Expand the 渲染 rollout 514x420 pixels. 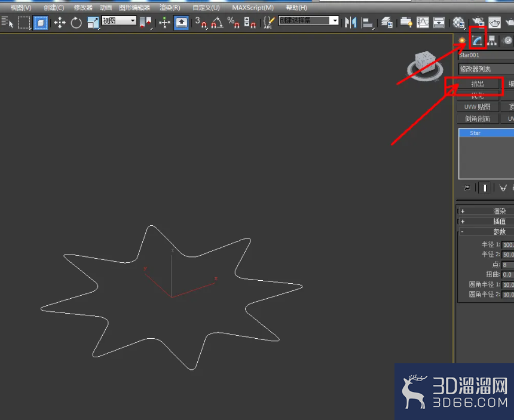486,211
